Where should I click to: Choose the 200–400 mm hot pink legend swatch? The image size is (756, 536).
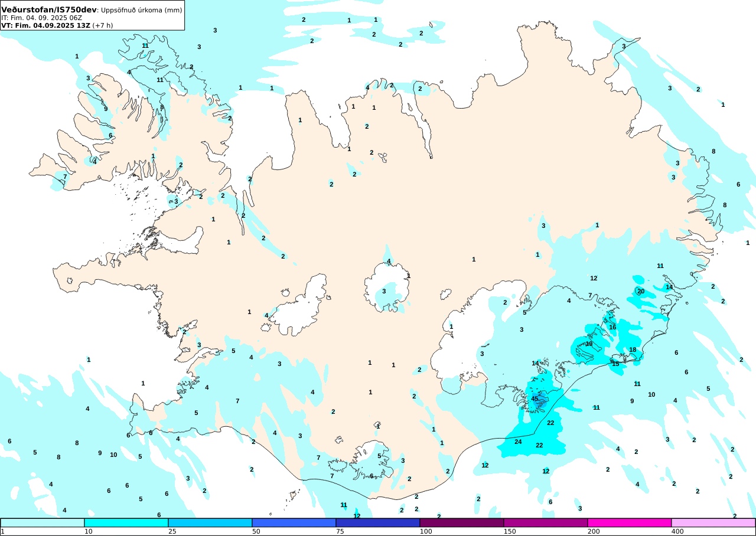630,522
